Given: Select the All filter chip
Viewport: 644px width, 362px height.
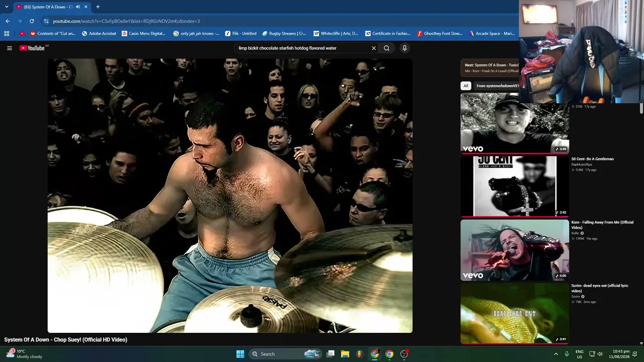Looking at the screenshot, I should (466, 86).
